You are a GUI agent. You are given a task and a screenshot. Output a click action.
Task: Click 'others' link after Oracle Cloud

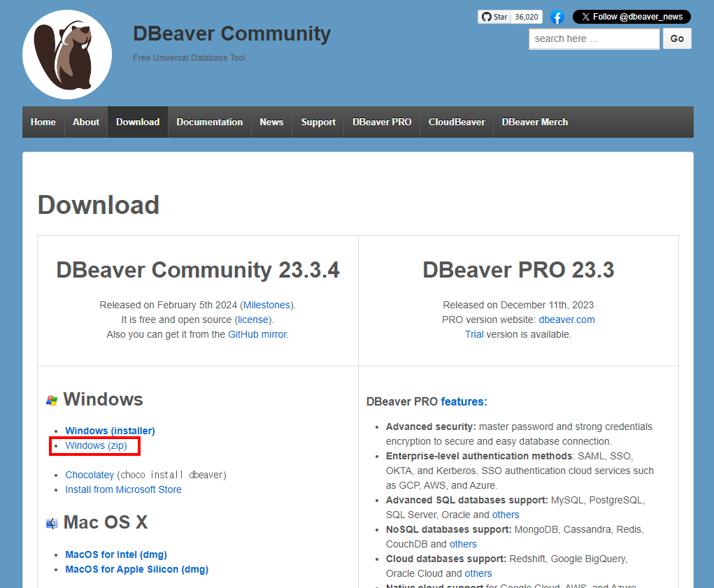coord(478,573)
